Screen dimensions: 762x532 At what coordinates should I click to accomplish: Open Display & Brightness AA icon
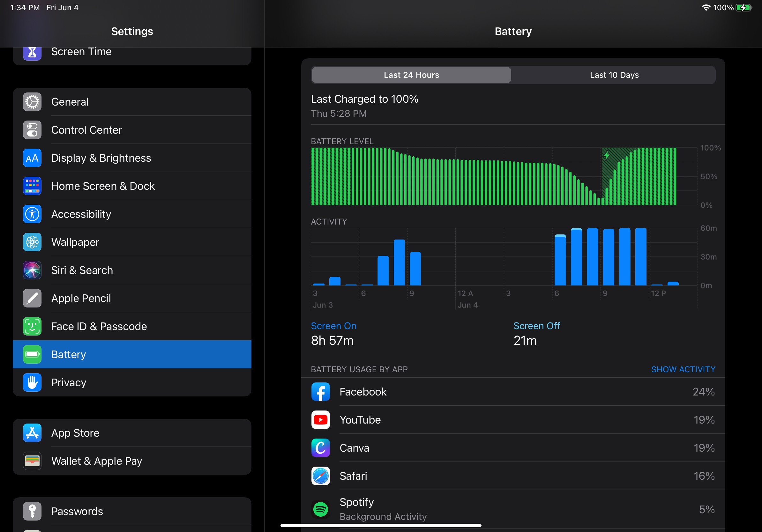pos(32,158)
